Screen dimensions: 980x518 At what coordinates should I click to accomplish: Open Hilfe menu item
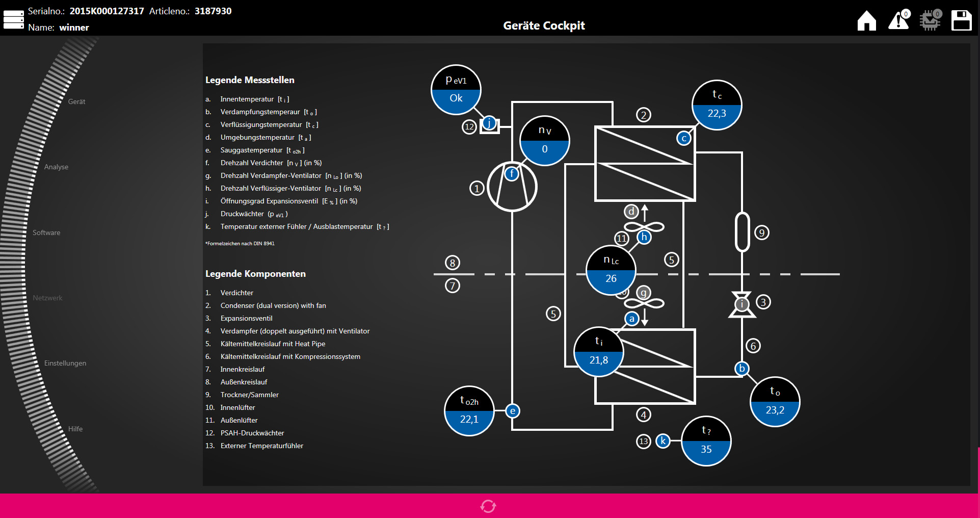pos(75,429)
